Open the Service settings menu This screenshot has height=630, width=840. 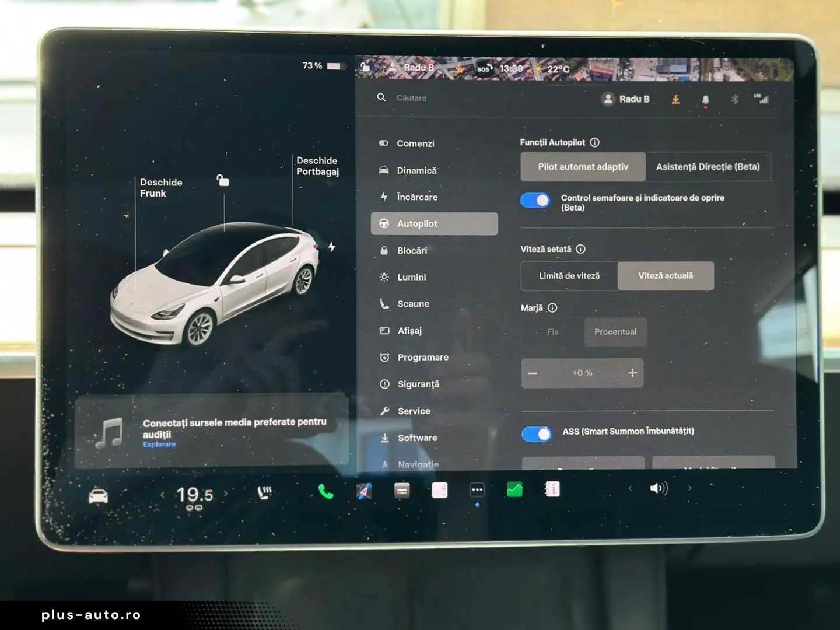pos(435,411)
